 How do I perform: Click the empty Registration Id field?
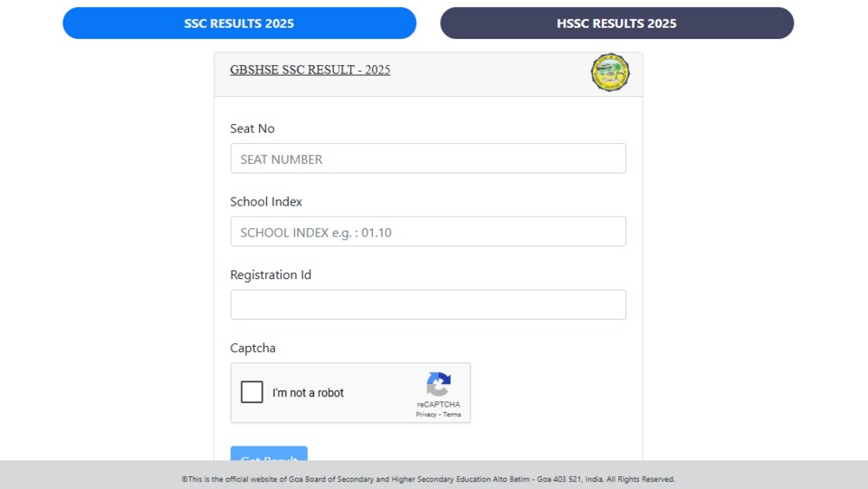click(x=428, y=304)
